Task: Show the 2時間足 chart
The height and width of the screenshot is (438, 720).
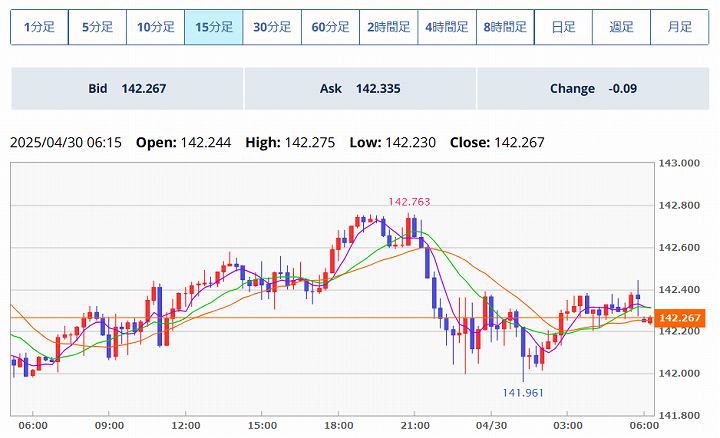Action: pos(388,27)
